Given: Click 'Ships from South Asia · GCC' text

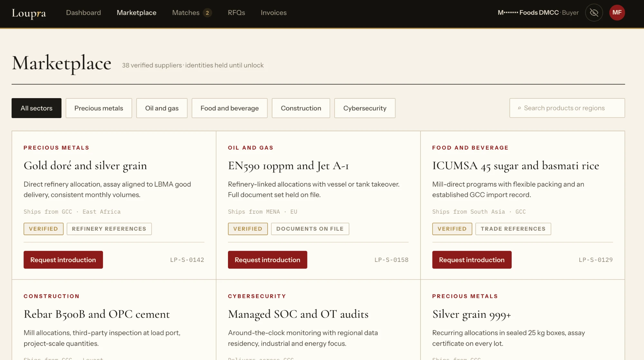Looking at the screenshot, I should pyautogui.click(x=479, y=212).
